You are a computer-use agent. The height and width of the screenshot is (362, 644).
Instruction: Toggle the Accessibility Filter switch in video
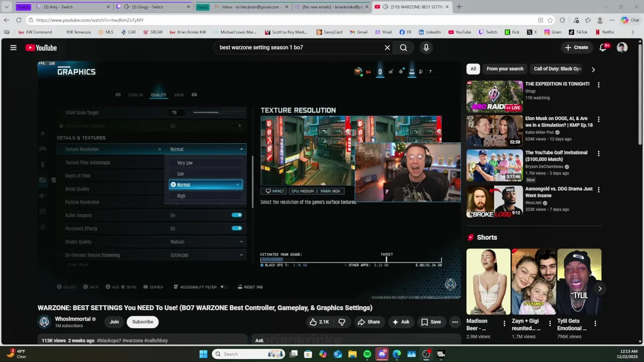[224, 287]
